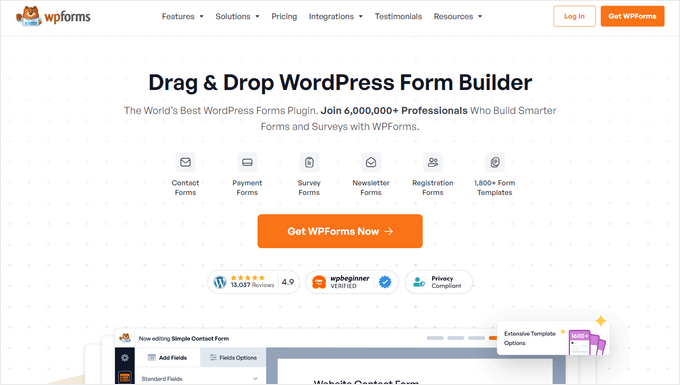Image resolution: width=680 pixels, height=385 pixels.
Task: Expand the Integrations dropdown menu
Action: 336,16
